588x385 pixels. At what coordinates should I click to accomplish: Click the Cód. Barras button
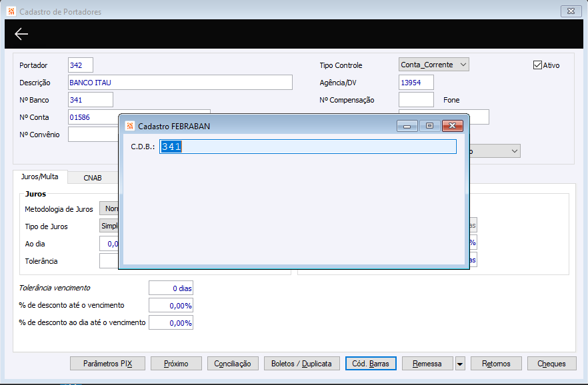(371, 364)
